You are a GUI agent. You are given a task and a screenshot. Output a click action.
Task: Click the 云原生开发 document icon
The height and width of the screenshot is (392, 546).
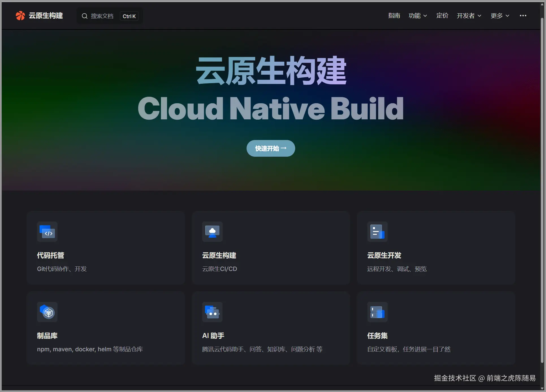377,232
